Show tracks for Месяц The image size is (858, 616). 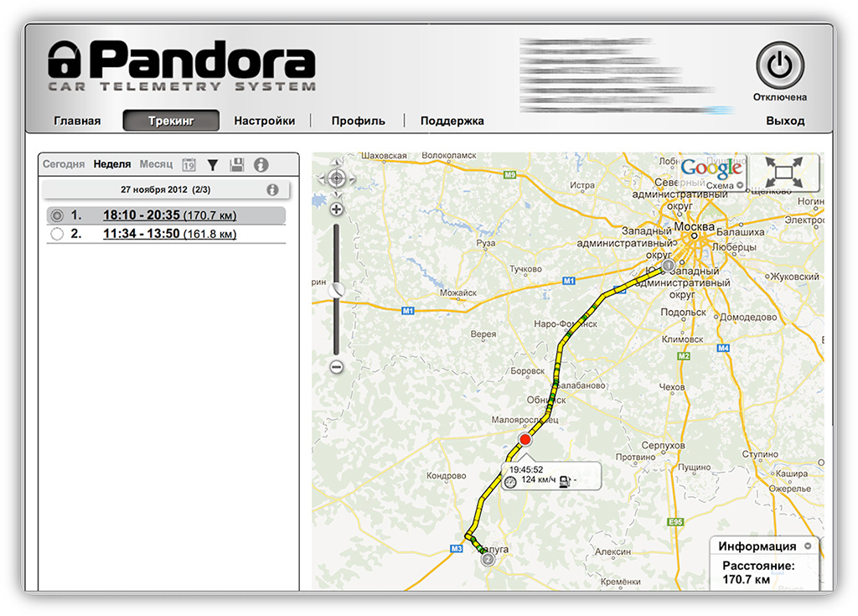coord(156,163)
